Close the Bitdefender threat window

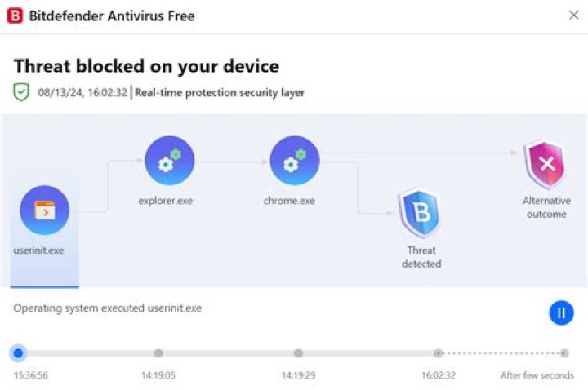pos(573,15)
